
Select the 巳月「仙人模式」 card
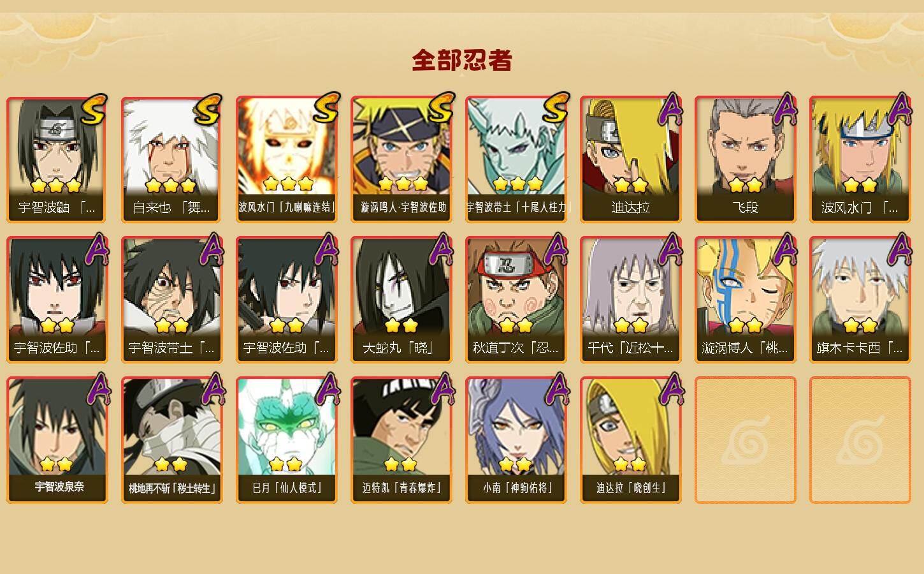(x=286, y=440)
